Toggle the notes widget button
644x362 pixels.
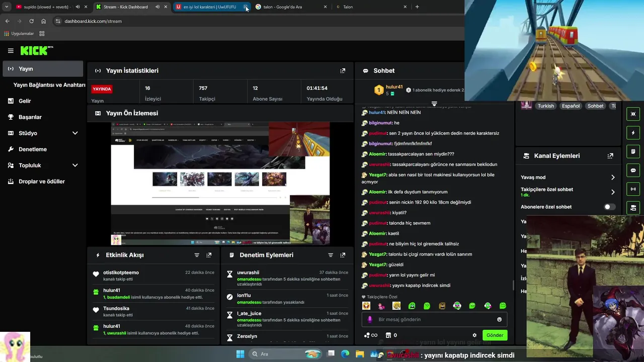[633, 151]
